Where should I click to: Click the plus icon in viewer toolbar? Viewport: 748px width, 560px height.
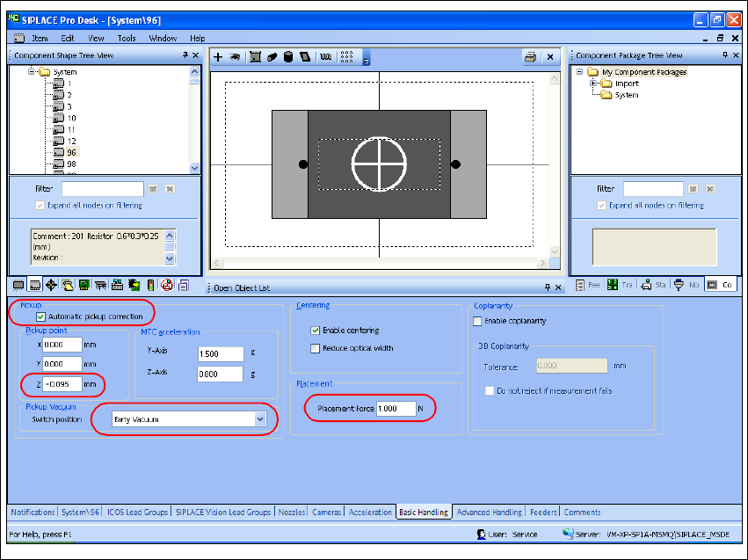[219, 57]
